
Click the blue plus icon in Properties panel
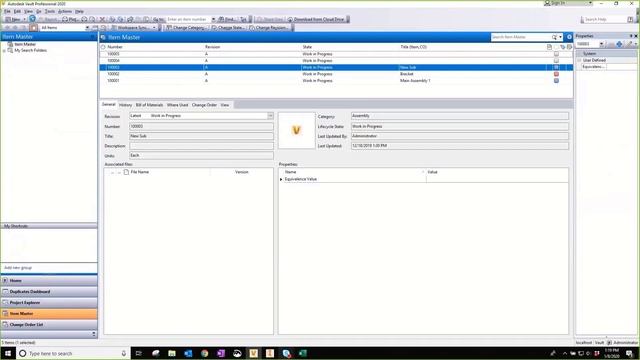(x=619, y=44)
